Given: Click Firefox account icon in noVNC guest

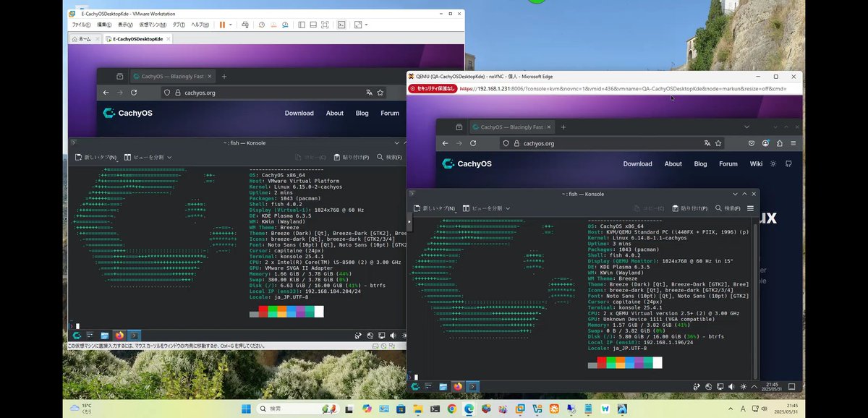Looking at the screenshot, I should click(765, 143).
